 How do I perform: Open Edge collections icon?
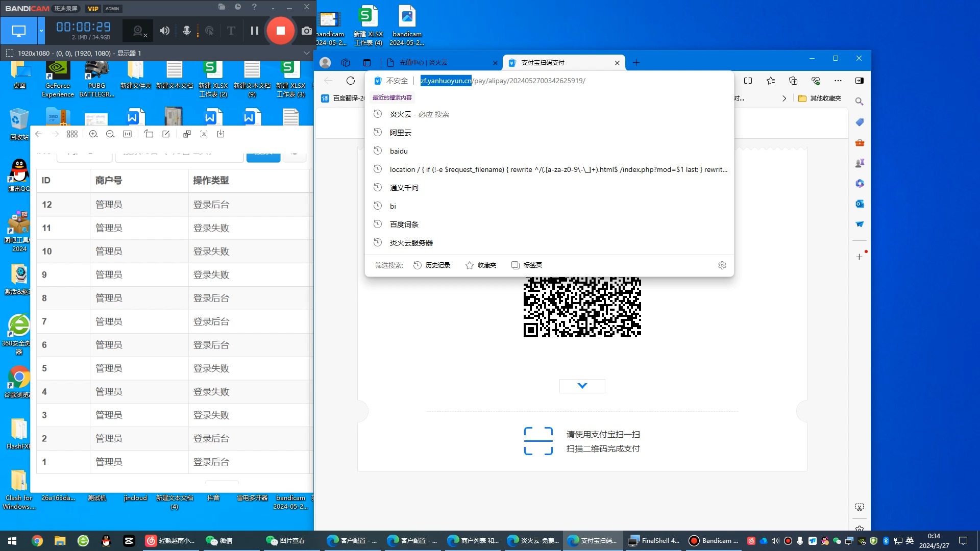(793, 81)
